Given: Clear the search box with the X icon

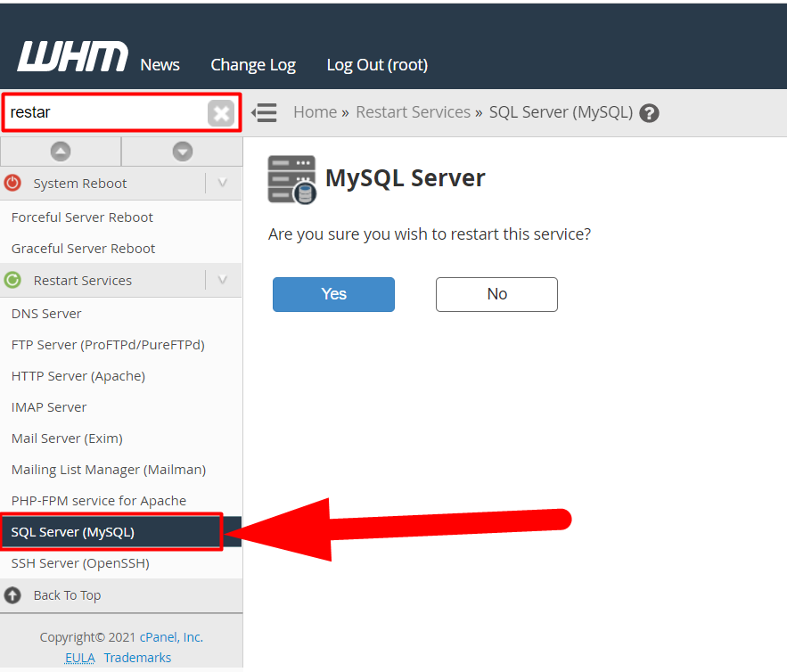Looking at the screenshot, I should tap(221, 113).
